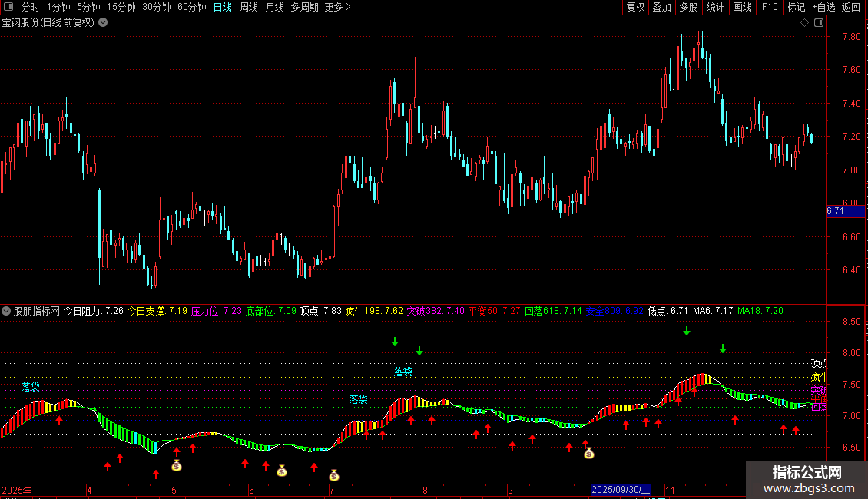
Task: Click the 宝钢股份(日线.前复权) title
Action: pyautogui.click(x=48, y=23)
